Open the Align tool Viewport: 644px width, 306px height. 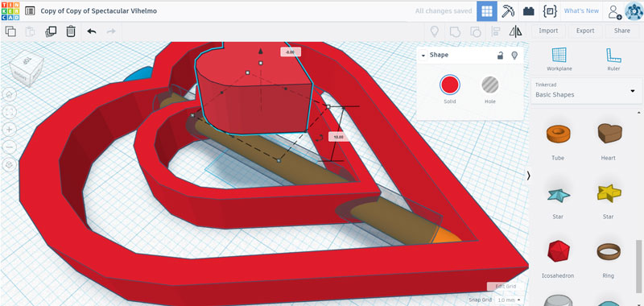pos(496,31)
